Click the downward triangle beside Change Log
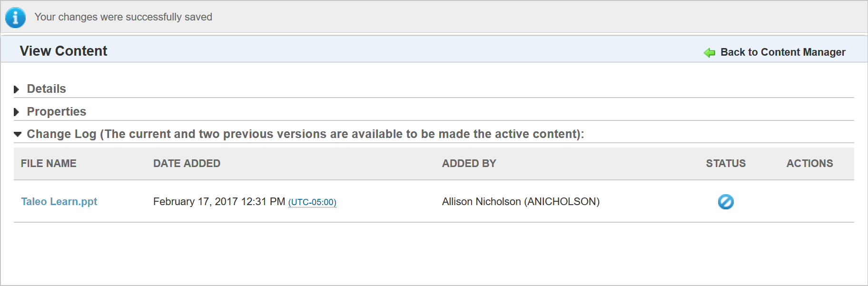The height and width of the screenshot is (286, 868). [17, 134]
